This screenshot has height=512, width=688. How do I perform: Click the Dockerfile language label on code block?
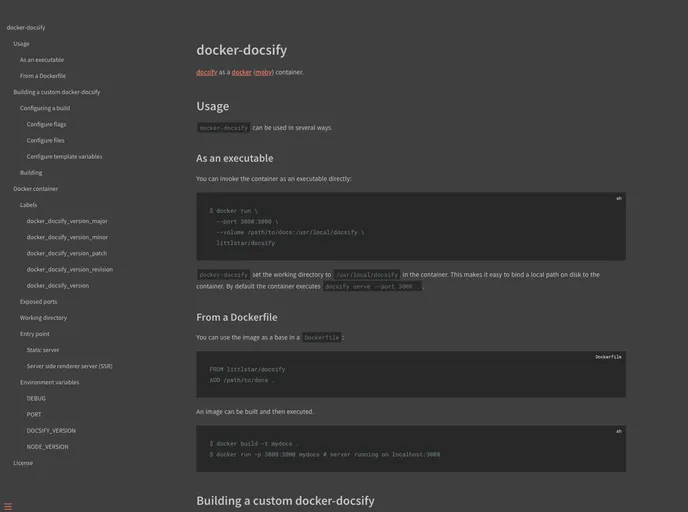(x=608, y=357)
